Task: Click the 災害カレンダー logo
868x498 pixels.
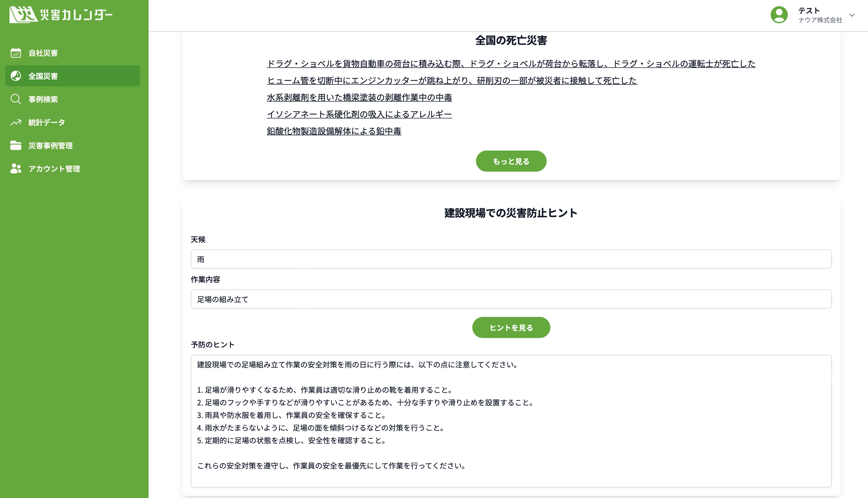Action: pyautogui.click(x=61, y=15)
